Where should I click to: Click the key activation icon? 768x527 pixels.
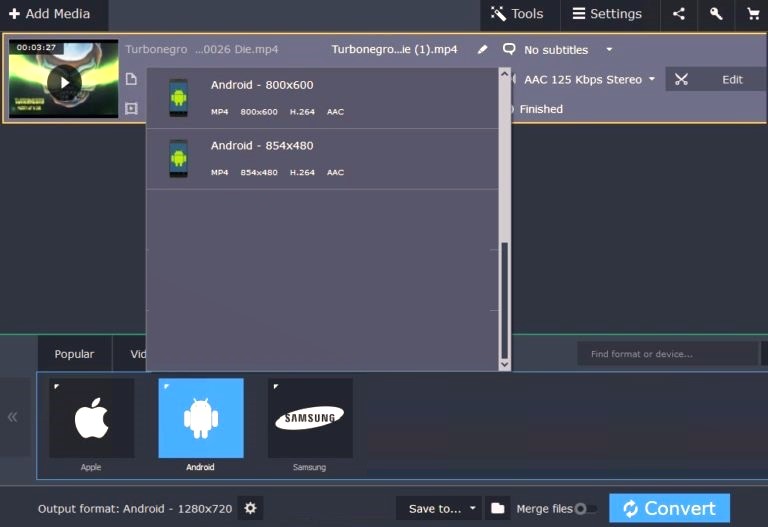click(x=716, y=14)
